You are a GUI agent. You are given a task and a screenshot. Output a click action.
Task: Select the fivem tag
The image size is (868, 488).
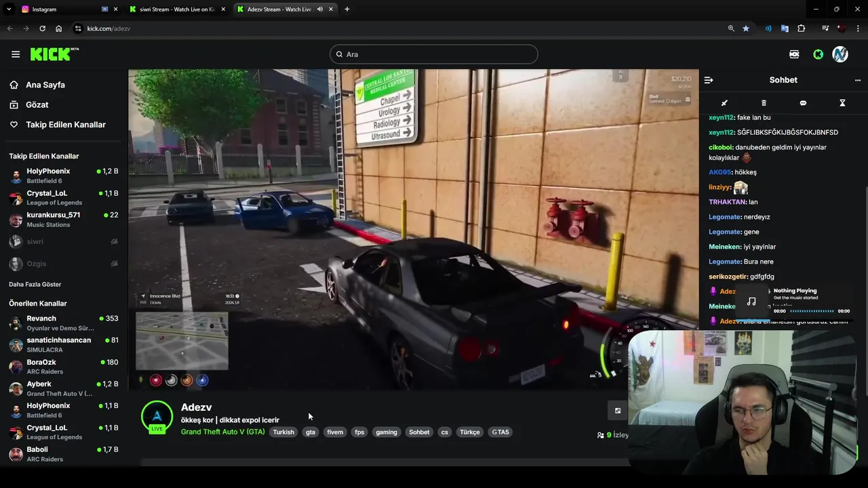(x=335, y=432)
